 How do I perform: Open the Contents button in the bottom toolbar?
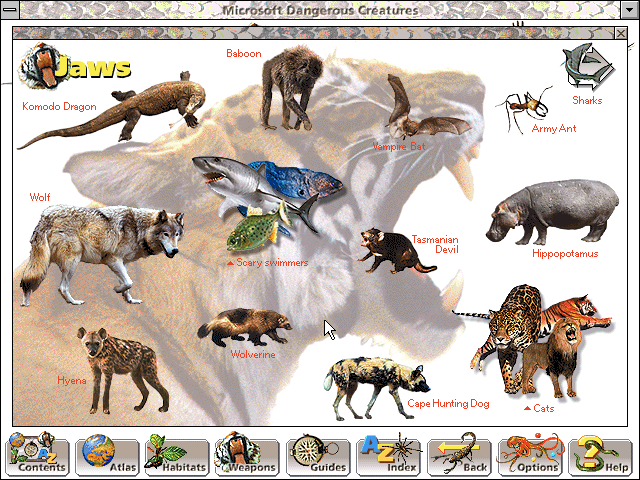[38, 454]
